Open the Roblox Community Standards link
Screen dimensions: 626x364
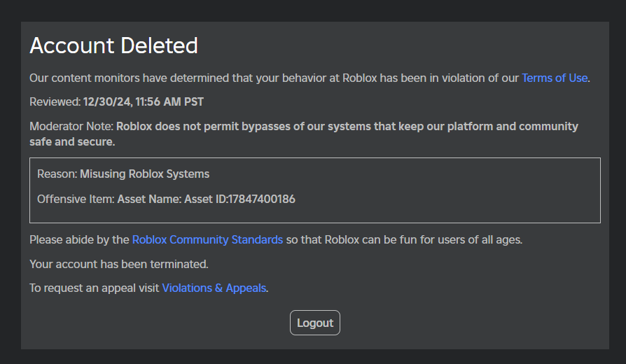[207, 239]
